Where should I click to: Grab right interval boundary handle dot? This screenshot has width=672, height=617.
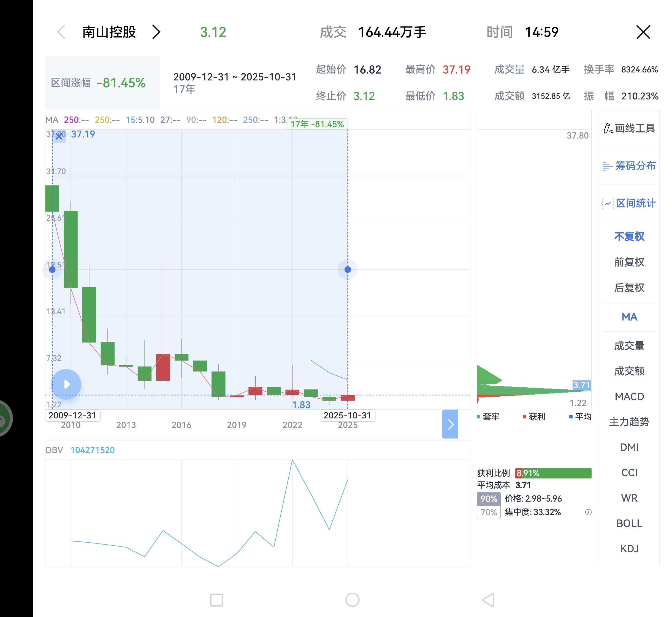click(x=348, y=269)
